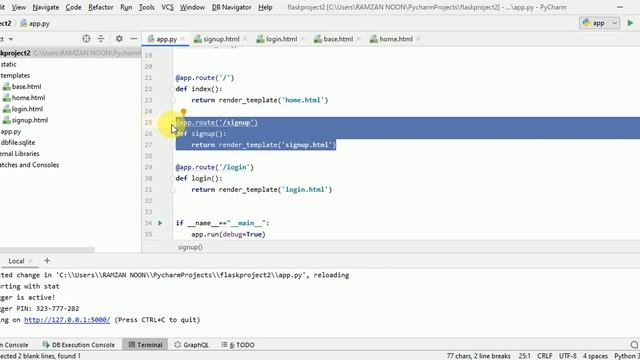
Task: Click the run gutter arrow at line 34
Action: (x=160, y=223)
